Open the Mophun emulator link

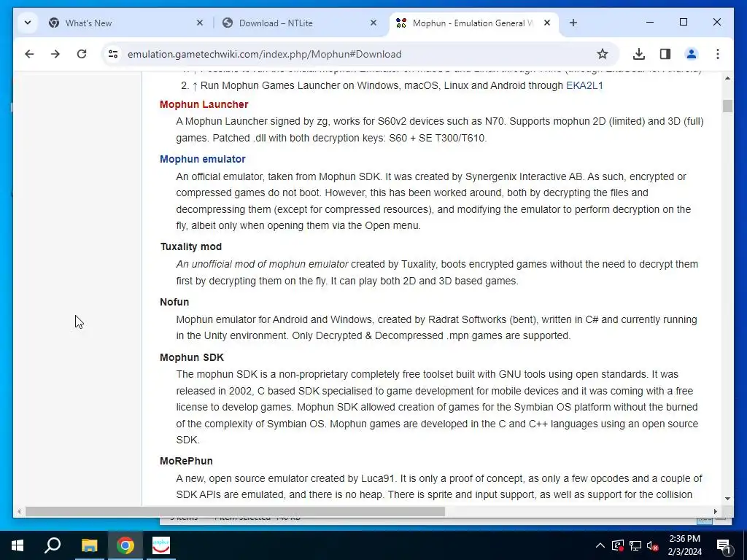click(203, 159)
